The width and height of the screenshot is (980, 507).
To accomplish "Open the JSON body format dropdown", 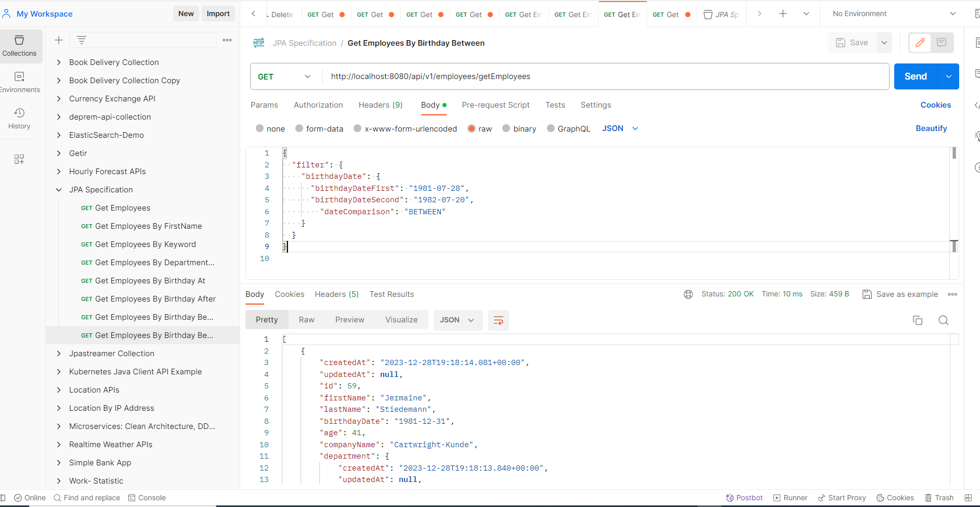I will click(x=620, y=128).
